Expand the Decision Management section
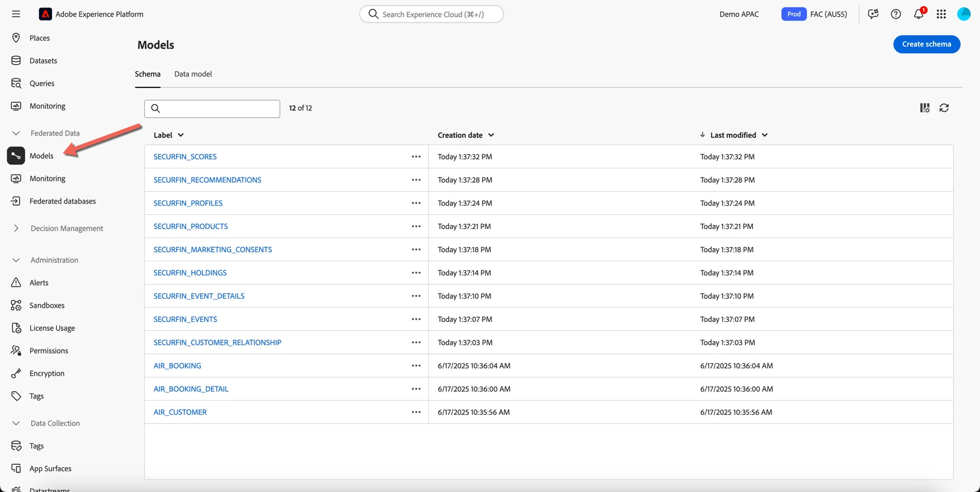The width and height of the screenshot is (980, 492). (16, 228)
